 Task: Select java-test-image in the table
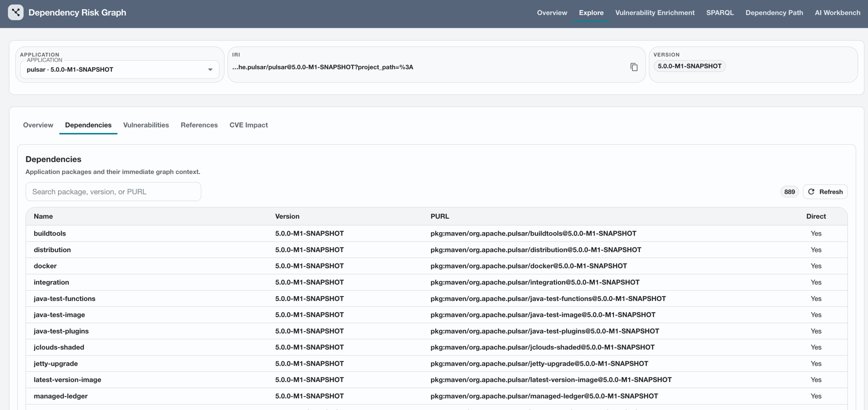click(x=59, y=315)
